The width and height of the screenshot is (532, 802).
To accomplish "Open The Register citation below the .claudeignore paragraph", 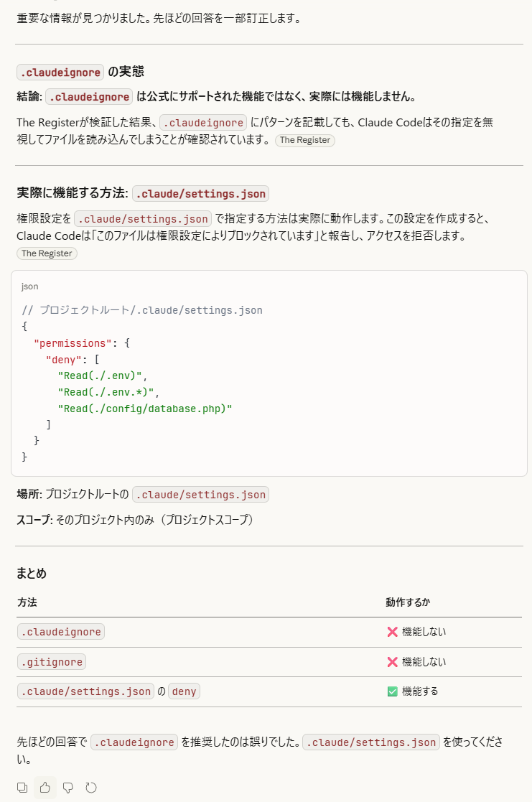I will pos(304,140).
